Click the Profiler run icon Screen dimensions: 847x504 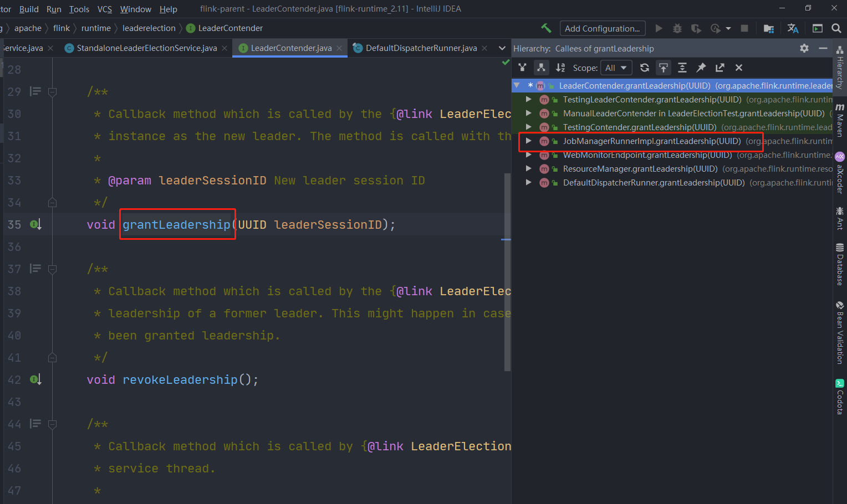pos(716,28)
